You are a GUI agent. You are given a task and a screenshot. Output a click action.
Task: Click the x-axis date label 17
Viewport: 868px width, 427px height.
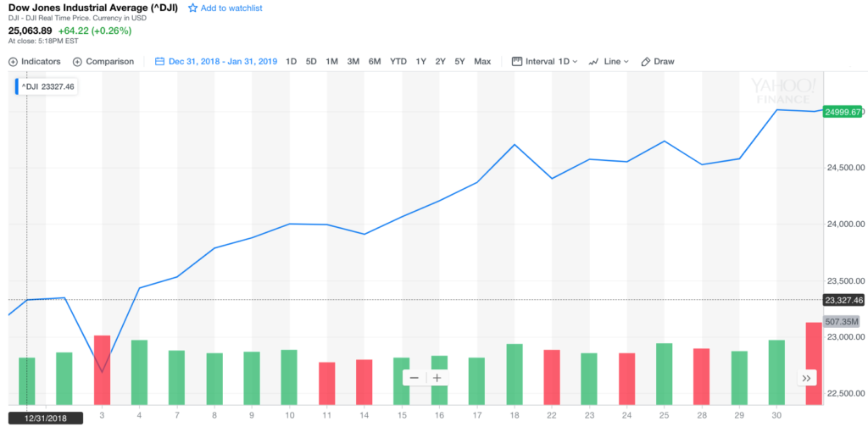476,414
